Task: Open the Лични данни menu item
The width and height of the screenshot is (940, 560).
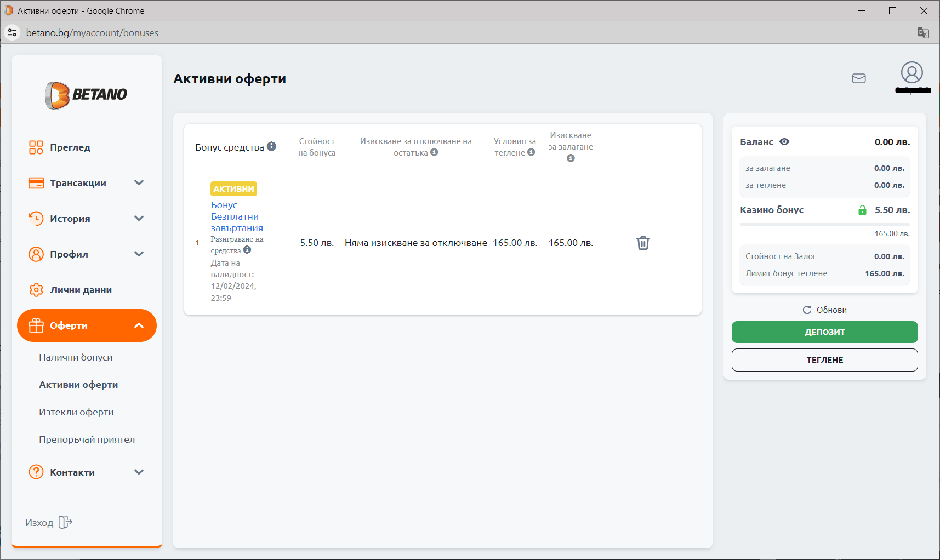Action: (x=87, y=290)
